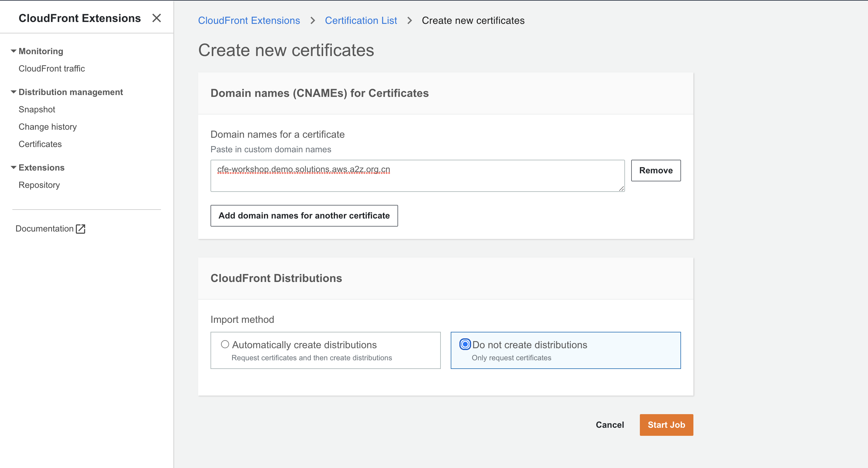
Task: Remove the domain names entry
Action: [656, 171]
